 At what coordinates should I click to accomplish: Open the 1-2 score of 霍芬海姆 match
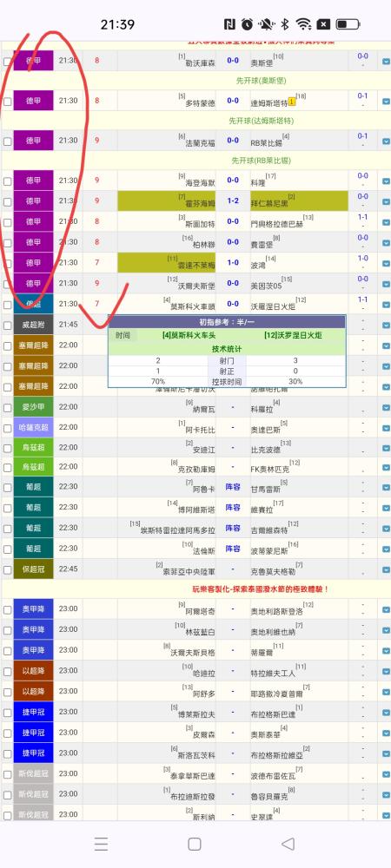tap(233, 201)
